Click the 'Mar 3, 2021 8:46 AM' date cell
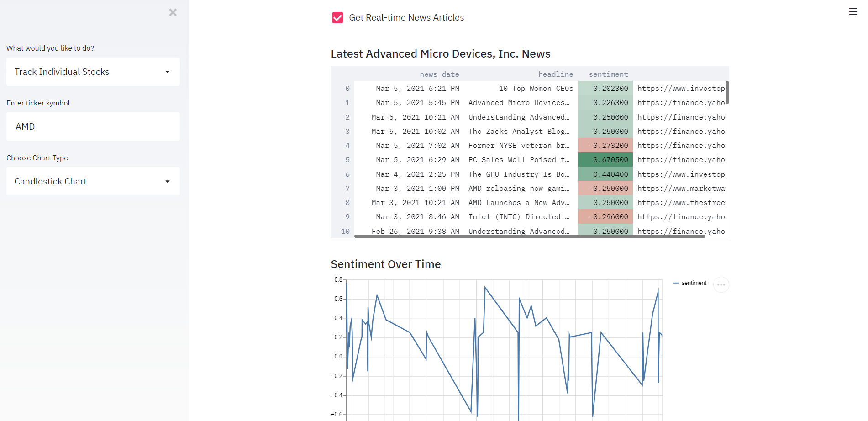Image resolution: width=868 pixels, height=421 pixels. point(409,217)
